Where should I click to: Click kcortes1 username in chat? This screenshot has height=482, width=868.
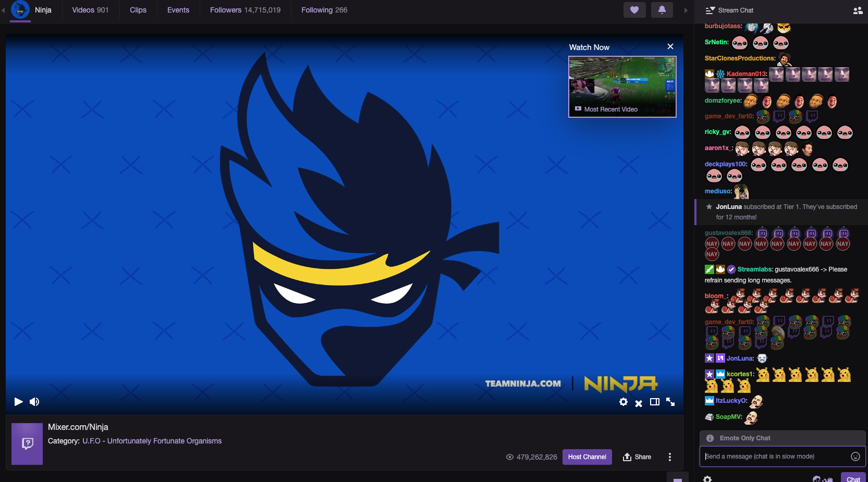pyautogui.click(x=740, y=374)
